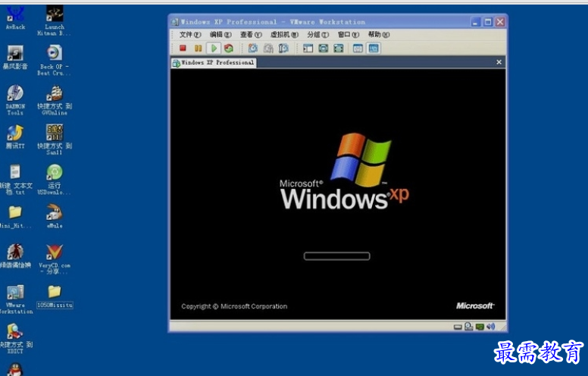Click the red Power Off button in VMware toolbar

pos(183,48)
